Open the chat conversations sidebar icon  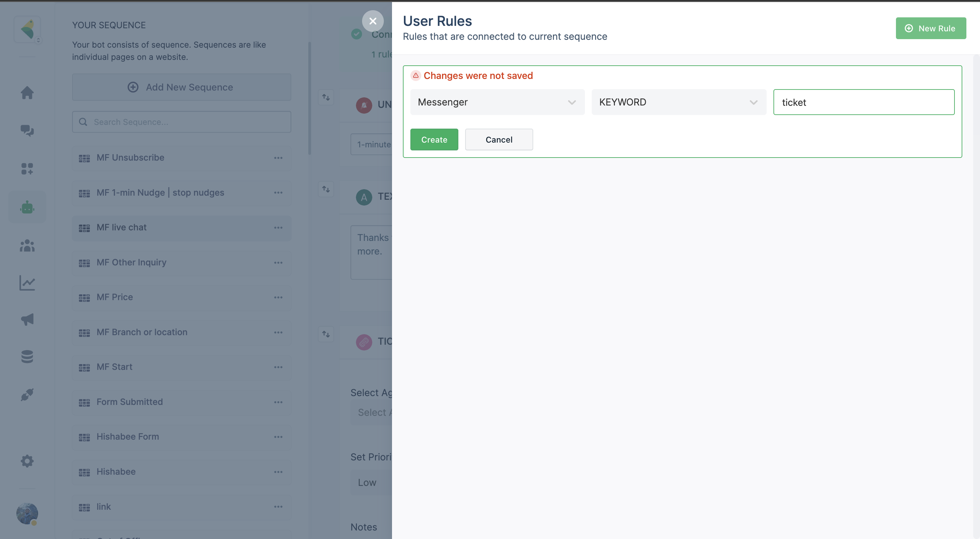[27, 130]
